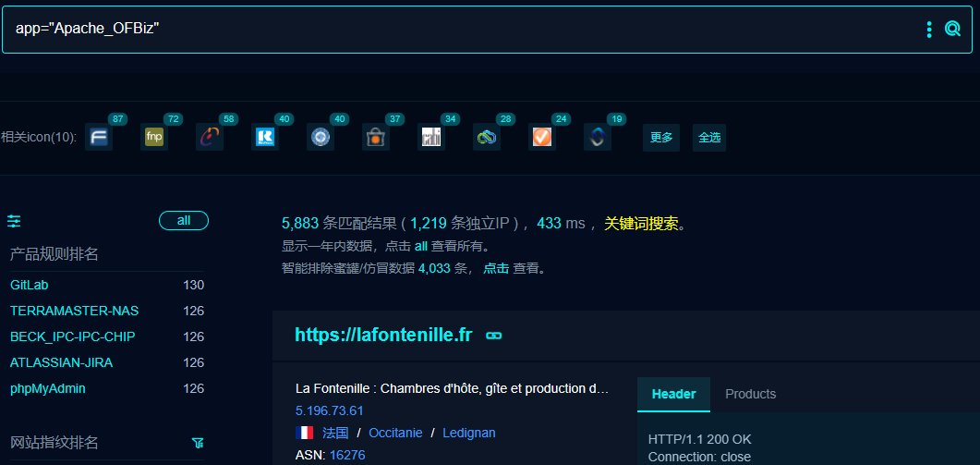Click the 网站指纹排名 heading
980x465 pixels.
[x=54, y=443]
